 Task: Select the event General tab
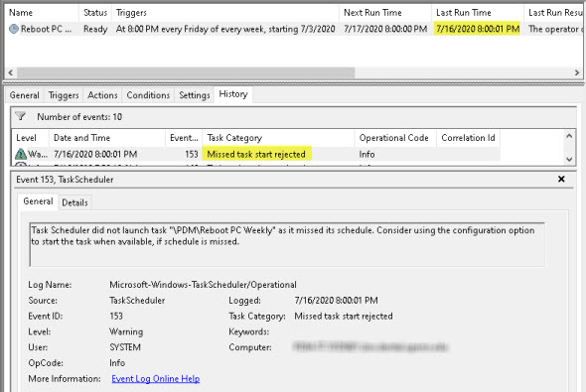[x=38, y=201]
